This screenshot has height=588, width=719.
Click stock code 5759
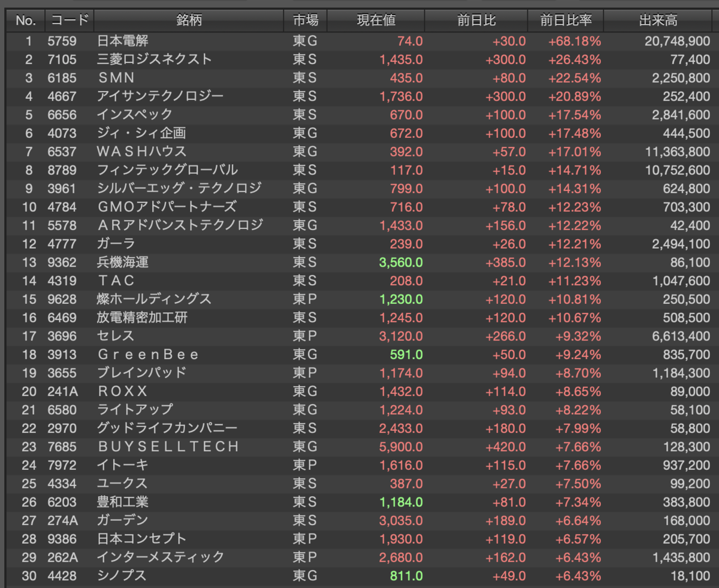[62, 41]
